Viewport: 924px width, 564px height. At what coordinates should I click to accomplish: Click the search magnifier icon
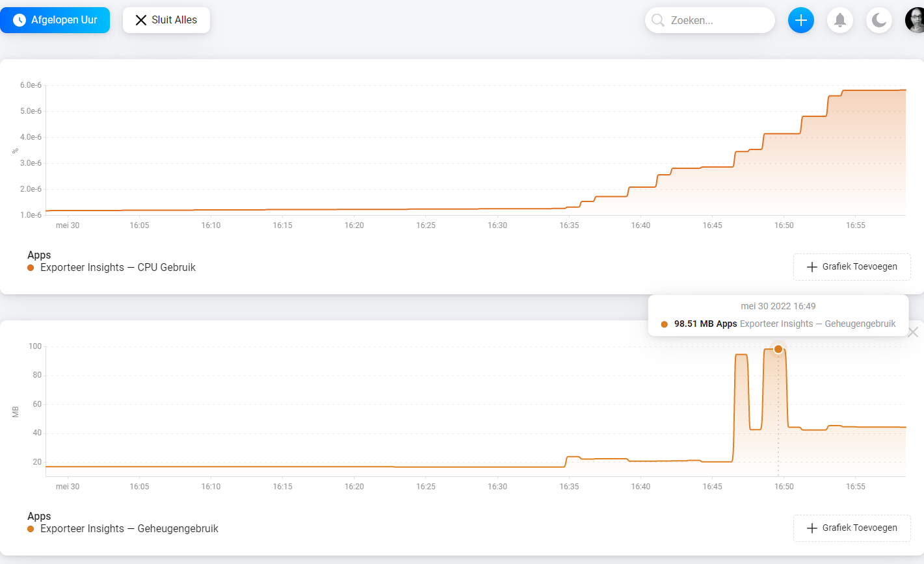pyautogui.click(x=658, y=20)
